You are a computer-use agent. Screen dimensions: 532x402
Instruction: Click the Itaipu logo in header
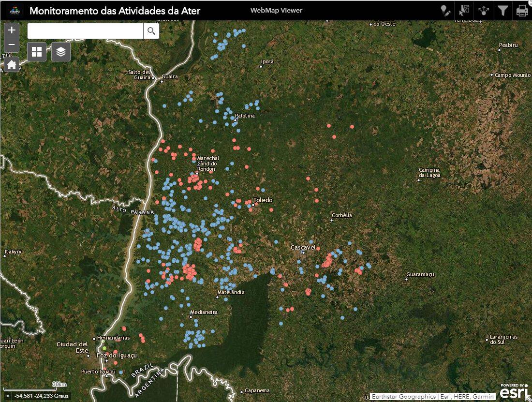tap(15, 11)
